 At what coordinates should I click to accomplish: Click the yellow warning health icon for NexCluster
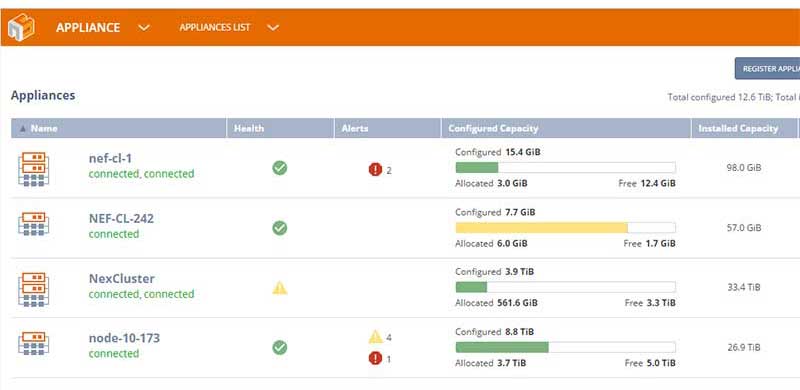coord(280,288)
